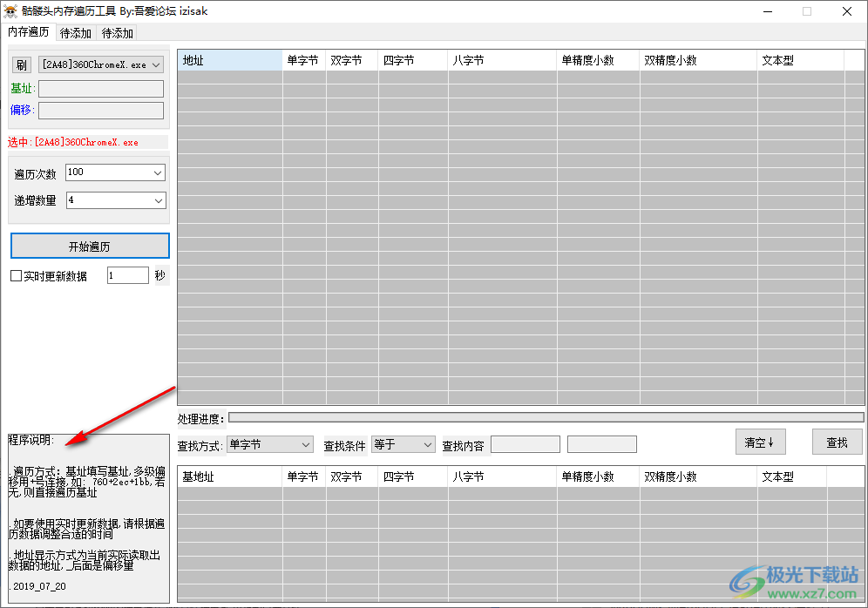The width and height of the screenshot is (868, 608).
Task: Enable the 实时更新数据 checkbox
Action: (17, 276)
